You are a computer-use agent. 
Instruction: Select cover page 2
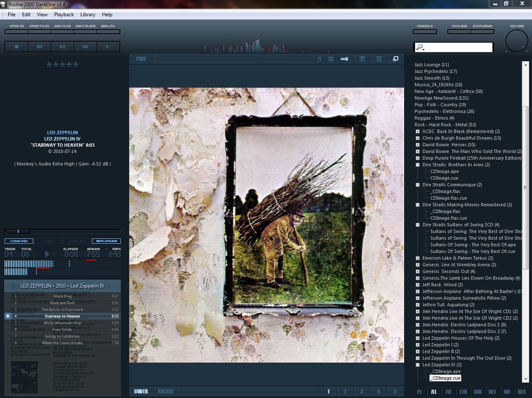[345, 391]
